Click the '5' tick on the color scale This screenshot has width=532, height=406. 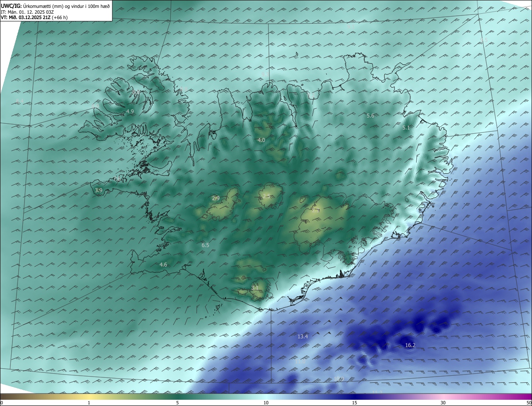177,403
